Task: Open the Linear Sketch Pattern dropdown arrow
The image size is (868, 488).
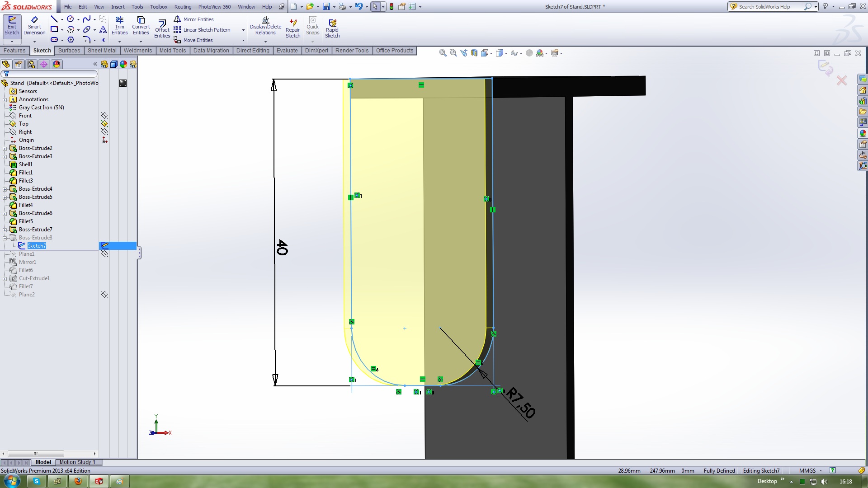Action: tap(243, 30)
